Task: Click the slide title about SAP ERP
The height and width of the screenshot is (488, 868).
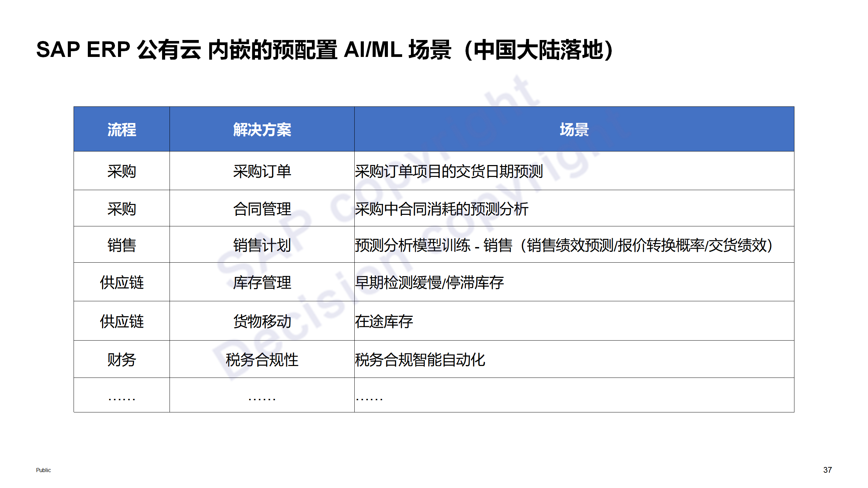Action: point(324,50)
